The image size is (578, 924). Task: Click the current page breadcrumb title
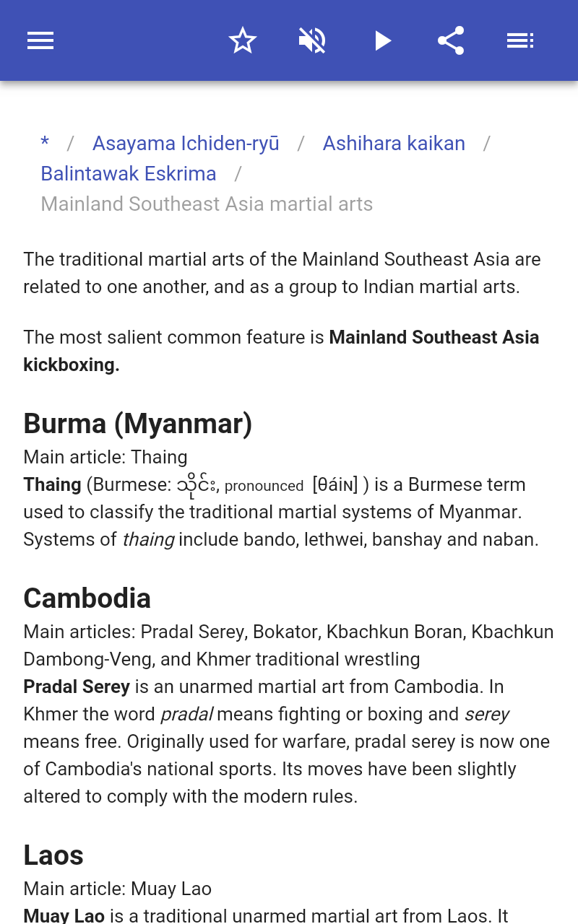click(x=207, y=204)
